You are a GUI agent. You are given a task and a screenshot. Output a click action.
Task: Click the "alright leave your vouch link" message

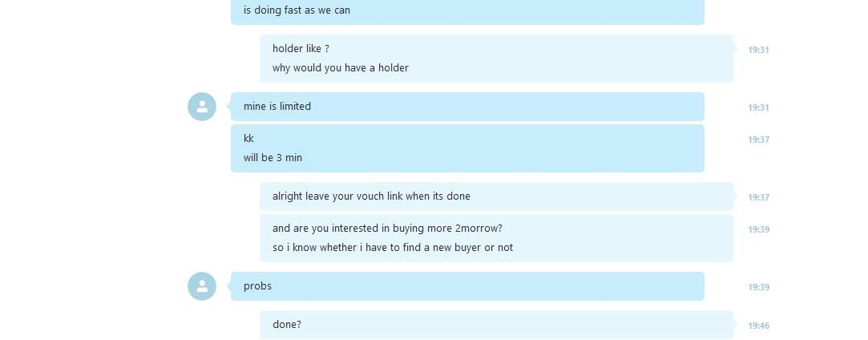(x=496, y=196)
